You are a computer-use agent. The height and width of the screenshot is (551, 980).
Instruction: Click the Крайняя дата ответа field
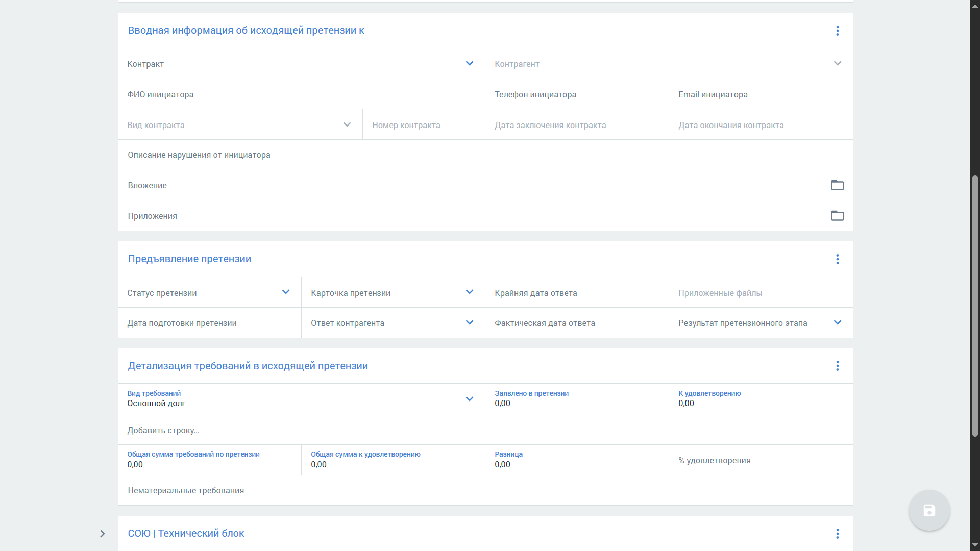pyautogui.click(x=577, y=292)
